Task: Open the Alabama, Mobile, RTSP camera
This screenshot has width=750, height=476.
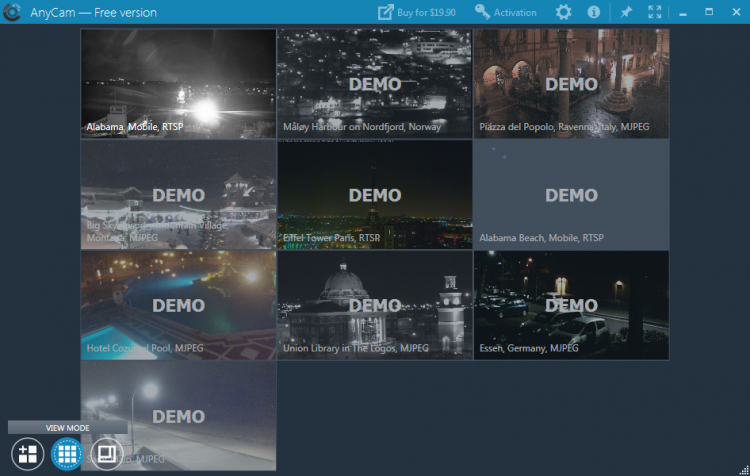Action: coord(178,84)
